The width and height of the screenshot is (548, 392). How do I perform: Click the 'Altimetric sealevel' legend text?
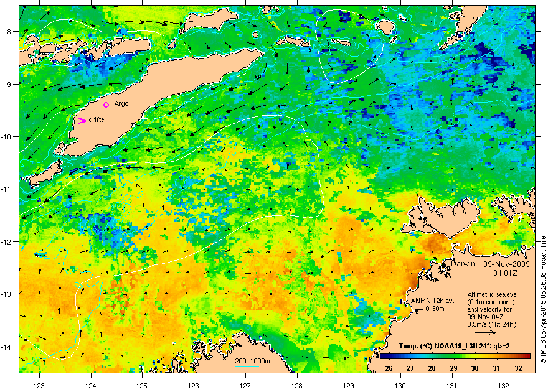click(493, 294)
